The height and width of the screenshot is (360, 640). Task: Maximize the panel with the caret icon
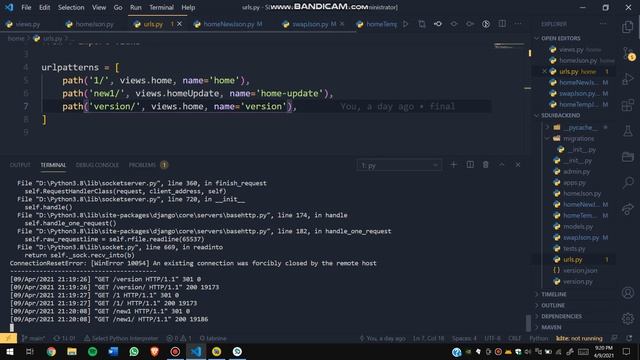[501, 165]
